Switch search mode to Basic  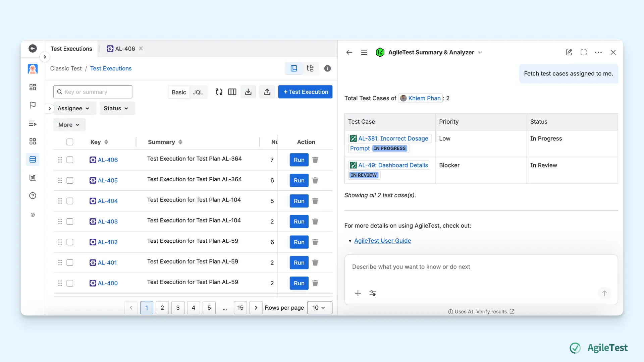pos(179,92)
